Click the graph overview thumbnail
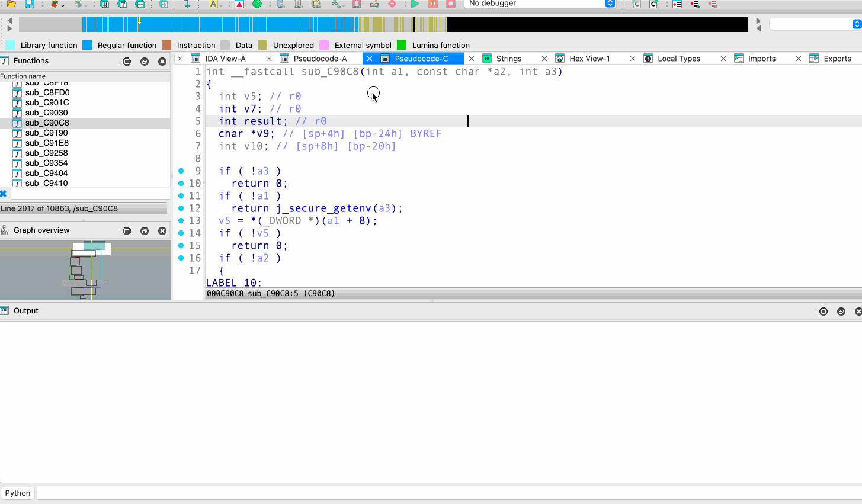862x504 pixels. click(85, 270)
